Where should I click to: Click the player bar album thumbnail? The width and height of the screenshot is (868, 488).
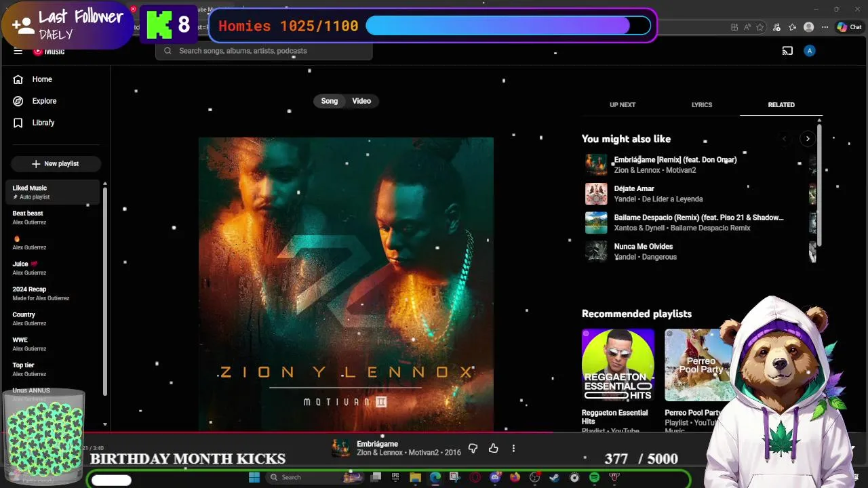(341, 448)
